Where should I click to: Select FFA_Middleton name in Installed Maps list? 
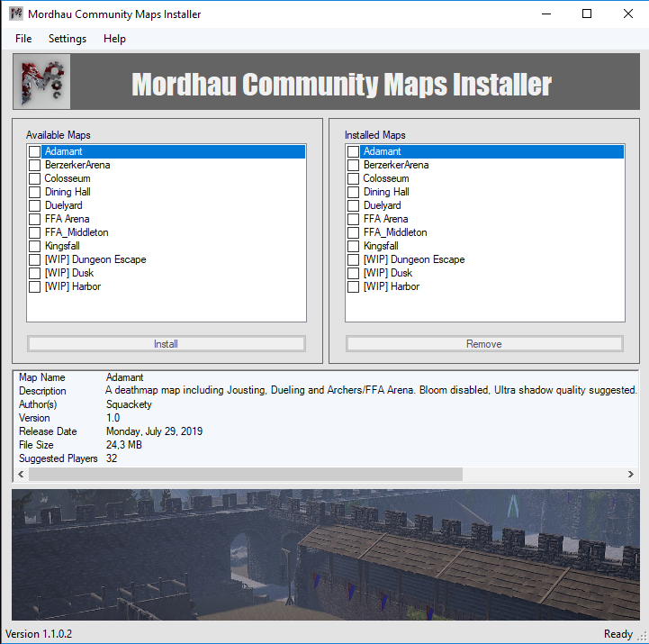click(x=395, y=232)
